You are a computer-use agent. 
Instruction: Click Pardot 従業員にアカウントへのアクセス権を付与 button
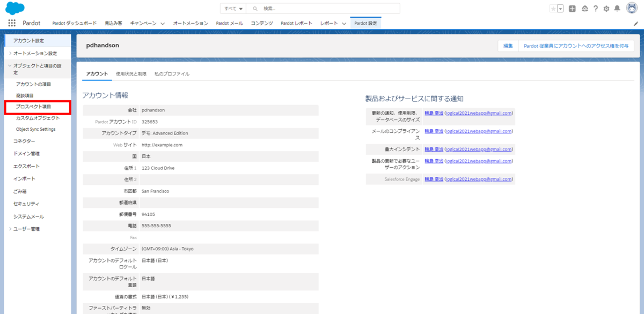coord(576,46)
